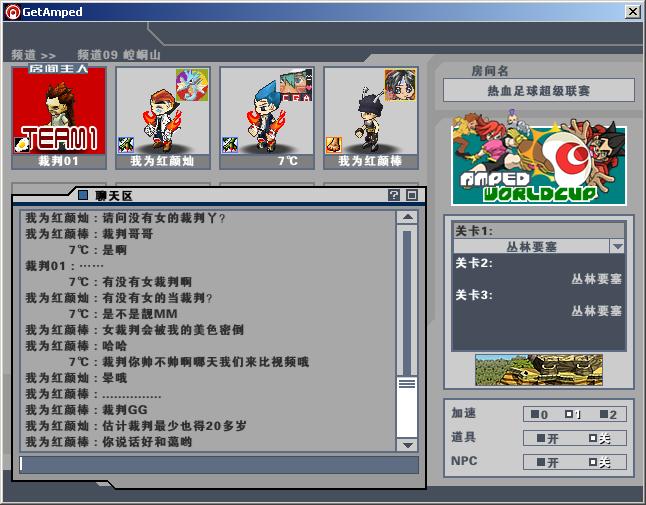Click the anime avatar icon of player 我为红颜棒
This screenshot has width=646, height=505.
(400, 84)
